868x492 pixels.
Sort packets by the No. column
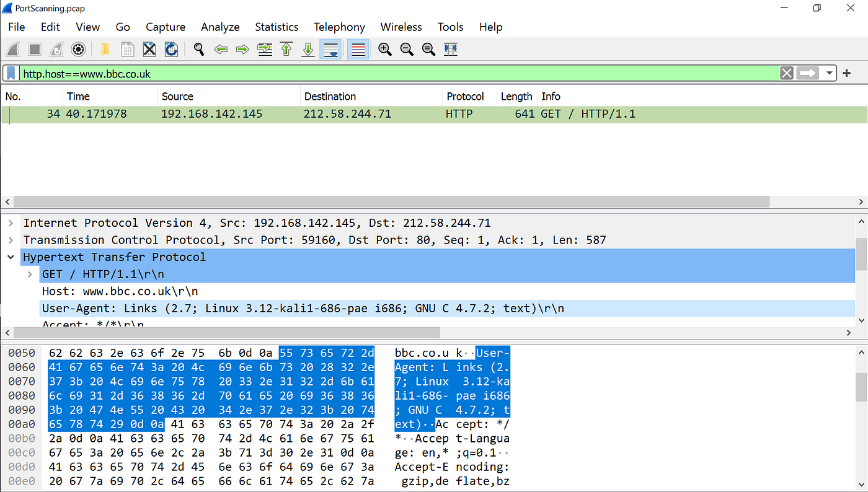pyautogui.click(x=32, y=97)
